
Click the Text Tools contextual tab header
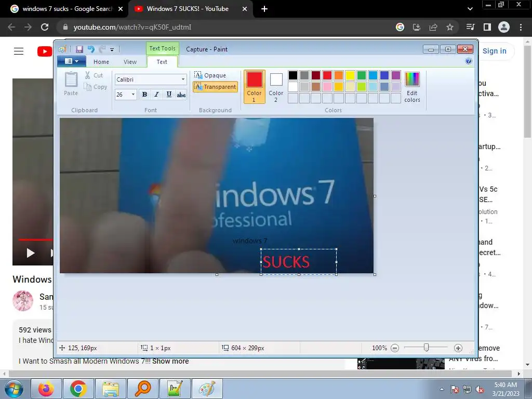pos(163,48)
